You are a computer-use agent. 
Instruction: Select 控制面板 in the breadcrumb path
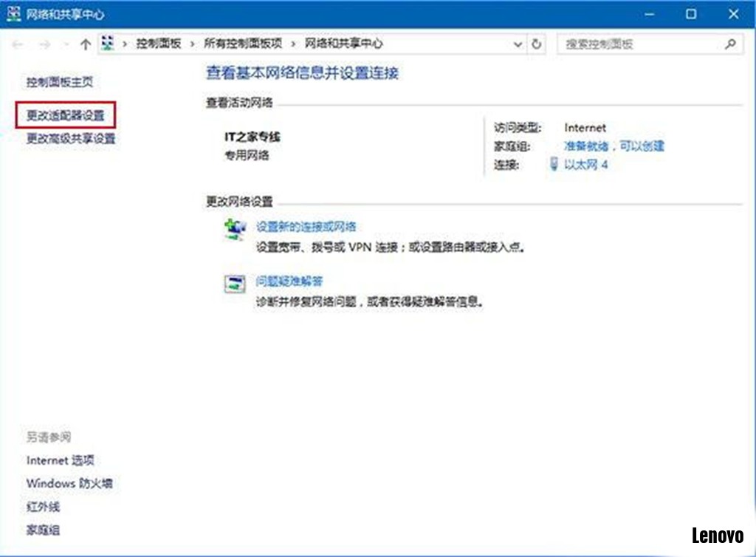pos(158,44)
